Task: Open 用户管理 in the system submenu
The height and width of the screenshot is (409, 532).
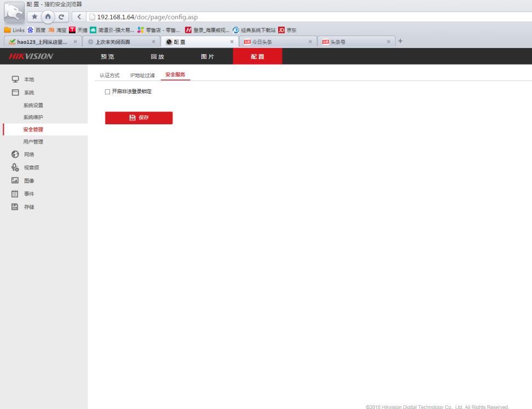Action: [33, 142]
